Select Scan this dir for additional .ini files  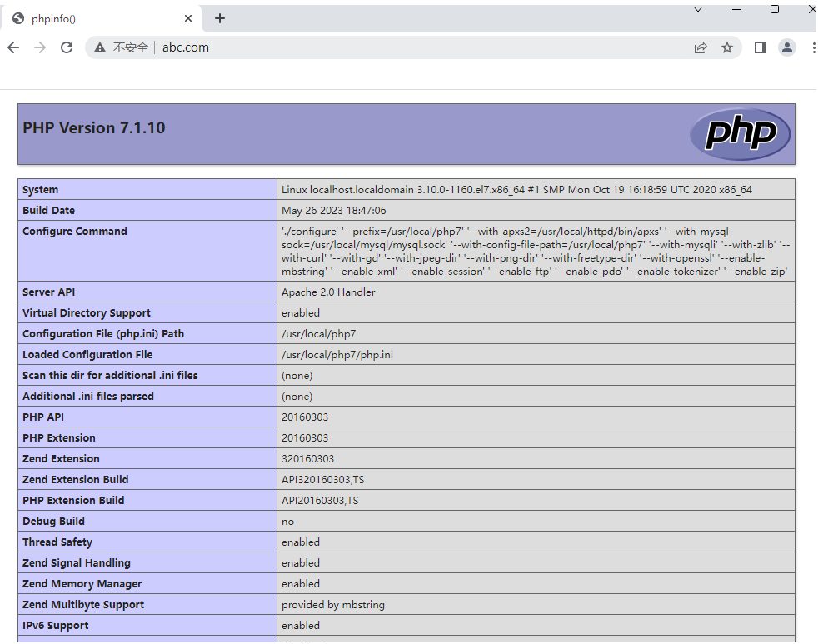(110, 375)
